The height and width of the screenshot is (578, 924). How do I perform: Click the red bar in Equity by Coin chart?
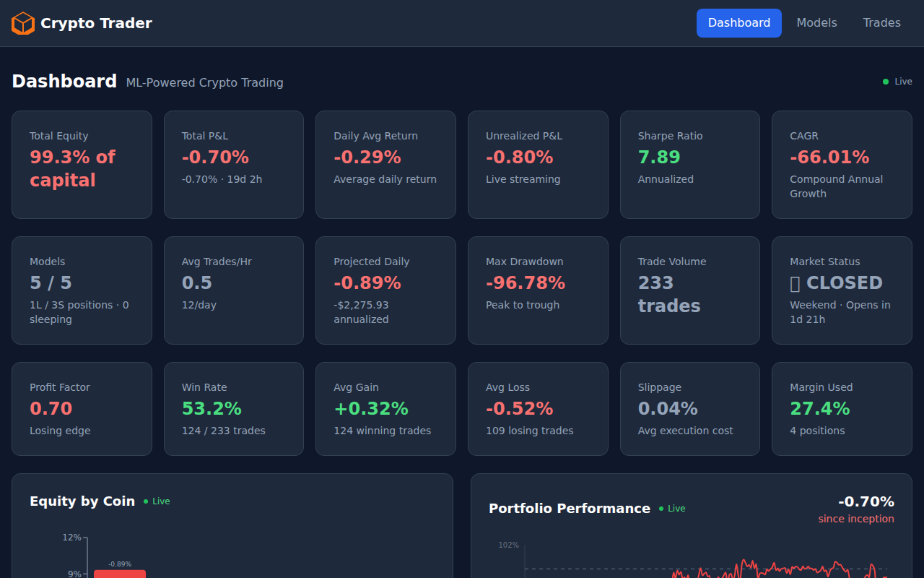[120, 574]
